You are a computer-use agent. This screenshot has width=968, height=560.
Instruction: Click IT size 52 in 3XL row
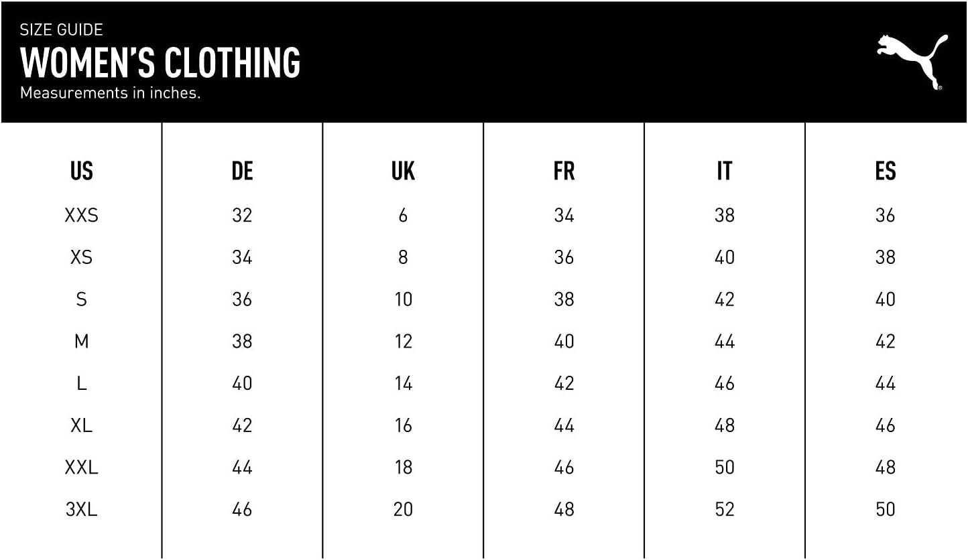pos(724,510)
